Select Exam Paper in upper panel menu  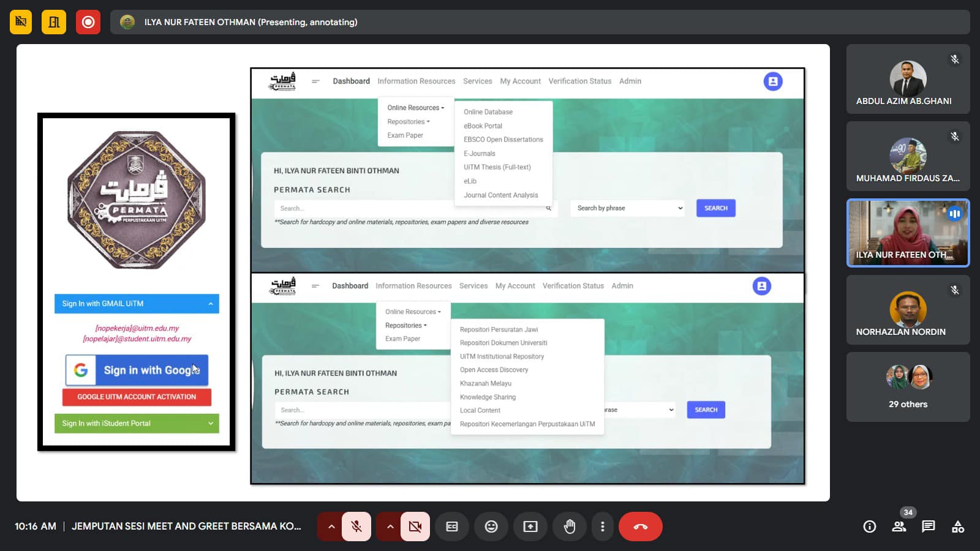tap(405, 135)
